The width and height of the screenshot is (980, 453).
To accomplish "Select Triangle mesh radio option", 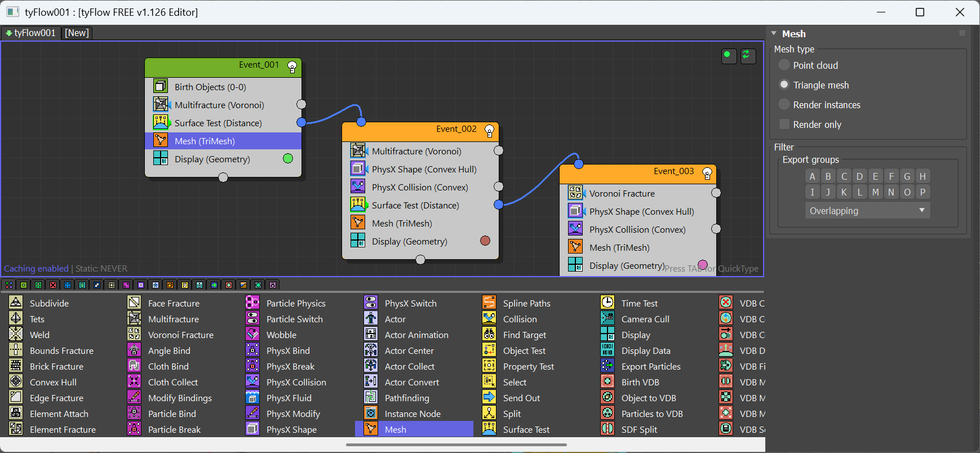I will [784, 85].
